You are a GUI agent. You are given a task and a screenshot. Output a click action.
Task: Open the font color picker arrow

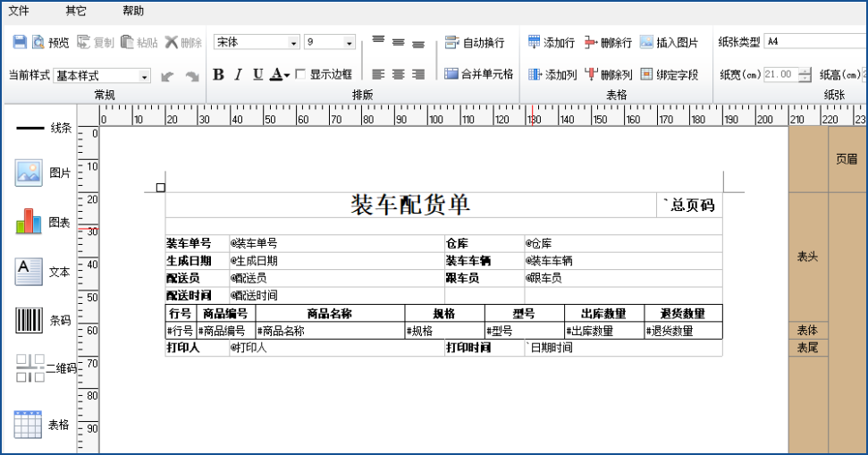tap(287, 76)
